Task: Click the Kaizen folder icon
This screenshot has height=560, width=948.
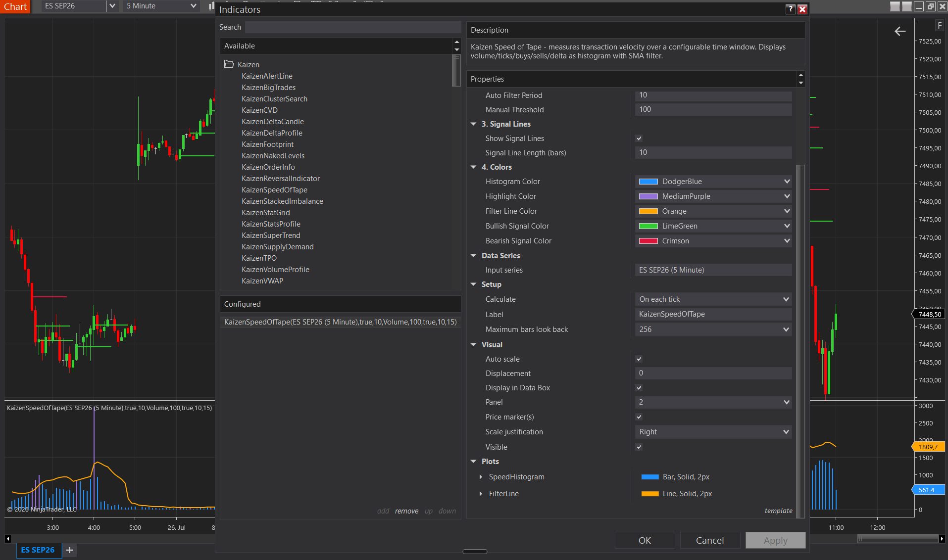Action: point(229,64)
